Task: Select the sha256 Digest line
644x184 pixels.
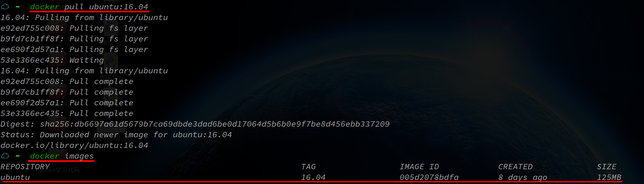Action: tap(195, 124)
